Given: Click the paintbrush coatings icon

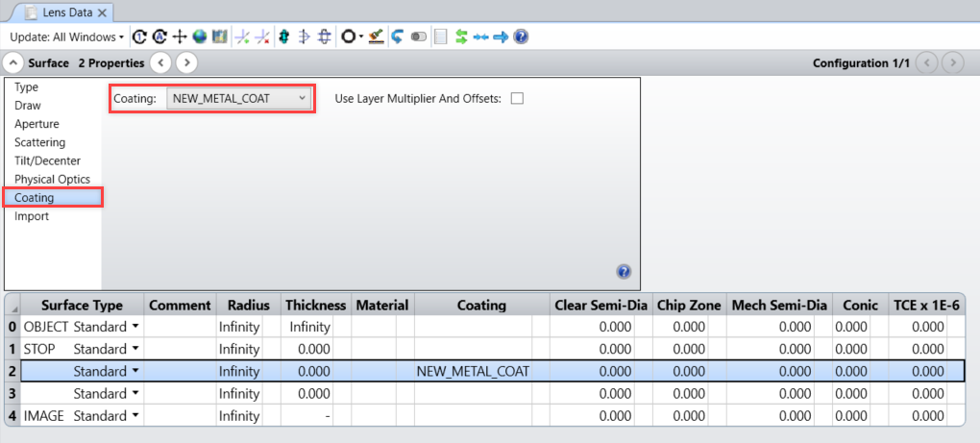Looking at the screenshot, I should [376, 37].
